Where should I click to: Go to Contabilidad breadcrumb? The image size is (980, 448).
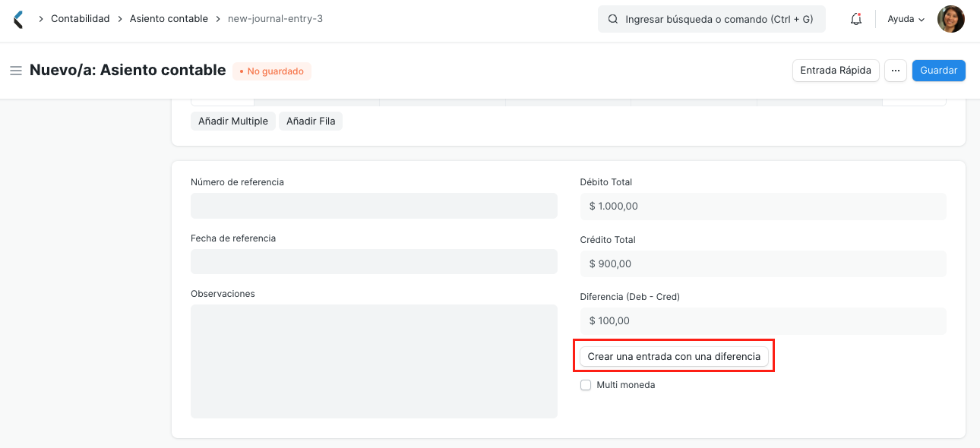(x=81, y=19)
